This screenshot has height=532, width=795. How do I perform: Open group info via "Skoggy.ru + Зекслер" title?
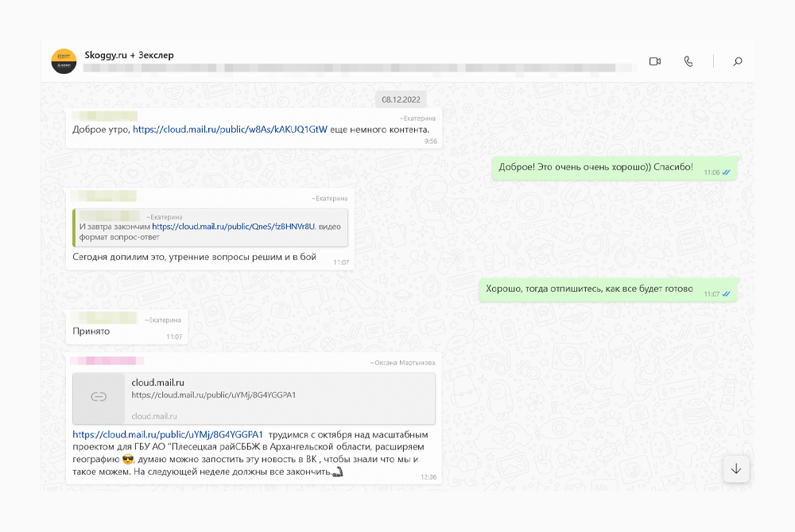129,55
